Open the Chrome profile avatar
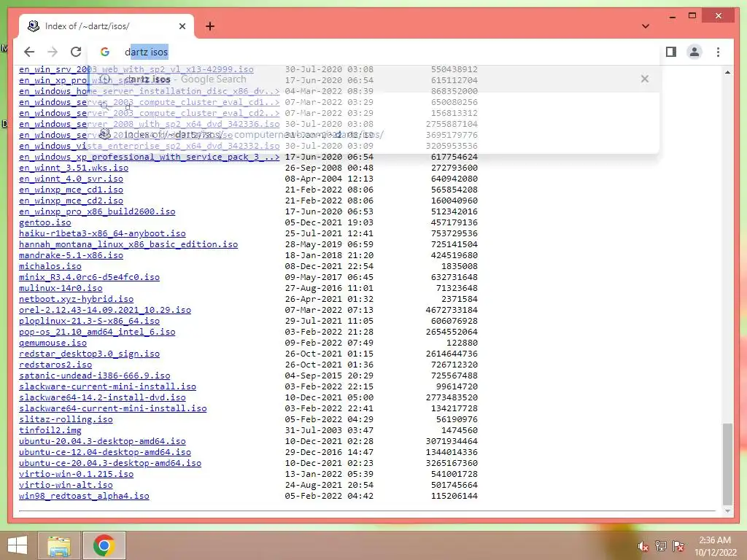Screen dimensions: 747x560 (694, 52)
